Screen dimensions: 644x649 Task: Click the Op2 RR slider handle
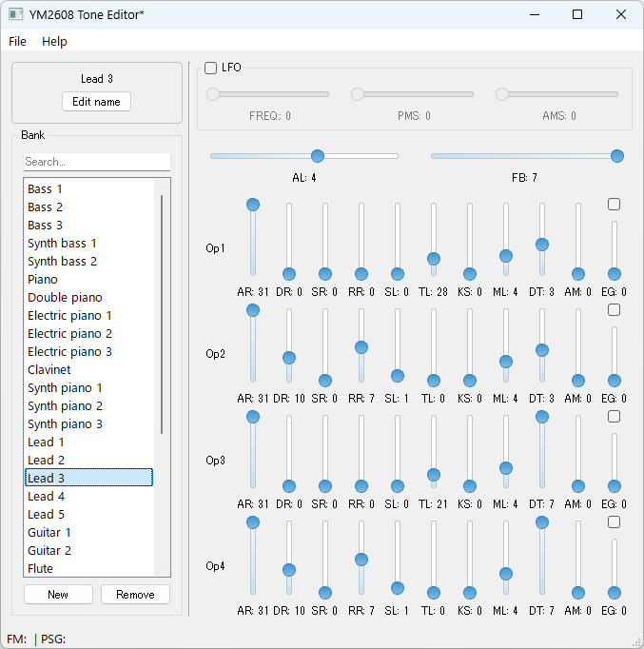(x=361, y=347)
